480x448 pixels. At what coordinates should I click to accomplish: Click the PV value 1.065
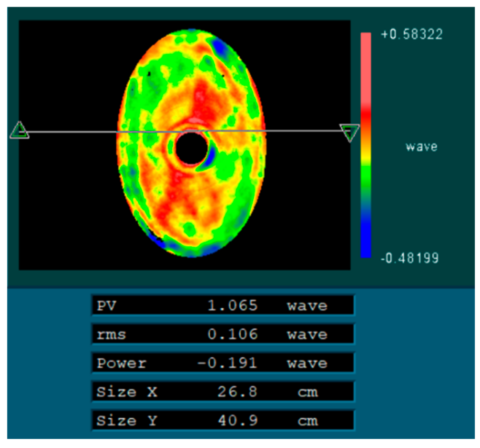tap(232, 306)
